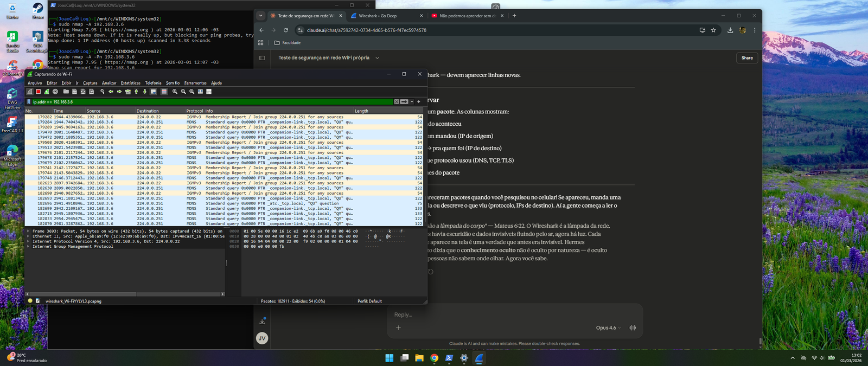This screenshot has height=366, width=868.
Task: Go to the first packet arrow
Action: tap(136, 92)
